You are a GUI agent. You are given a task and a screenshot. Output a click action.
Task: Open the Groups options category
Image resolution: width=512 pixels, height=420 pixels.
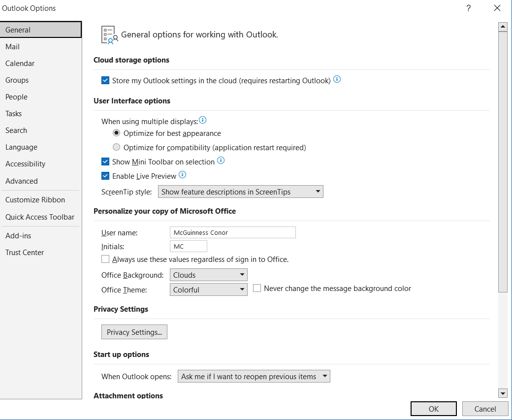click(41, 80)
